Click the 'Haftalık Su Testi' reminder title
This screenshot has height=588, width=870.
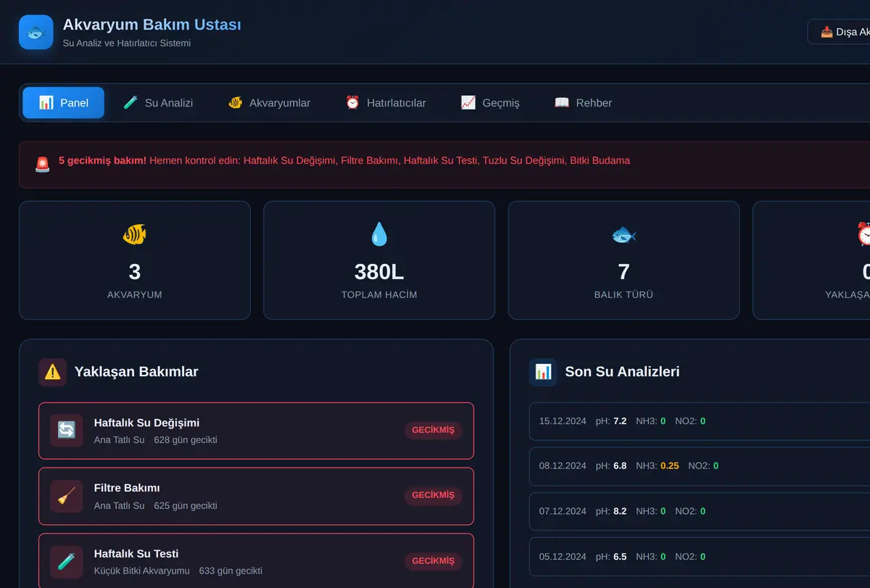[136, 554]
